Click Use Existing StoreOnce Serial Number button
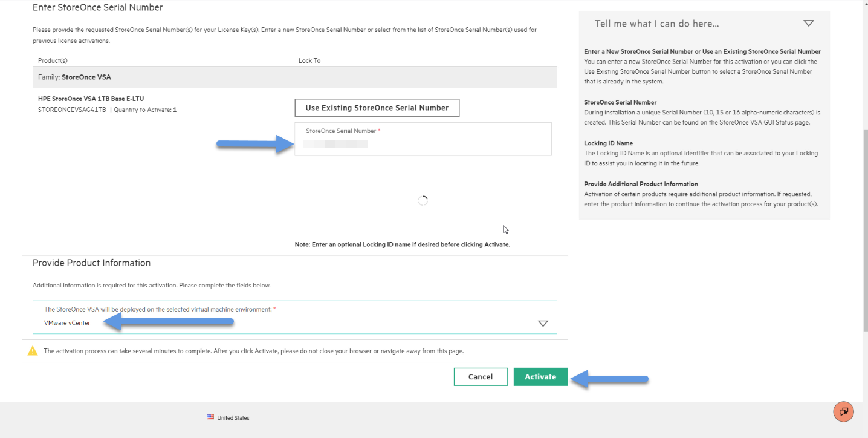The image size is (868, 438). coord(377,108)
